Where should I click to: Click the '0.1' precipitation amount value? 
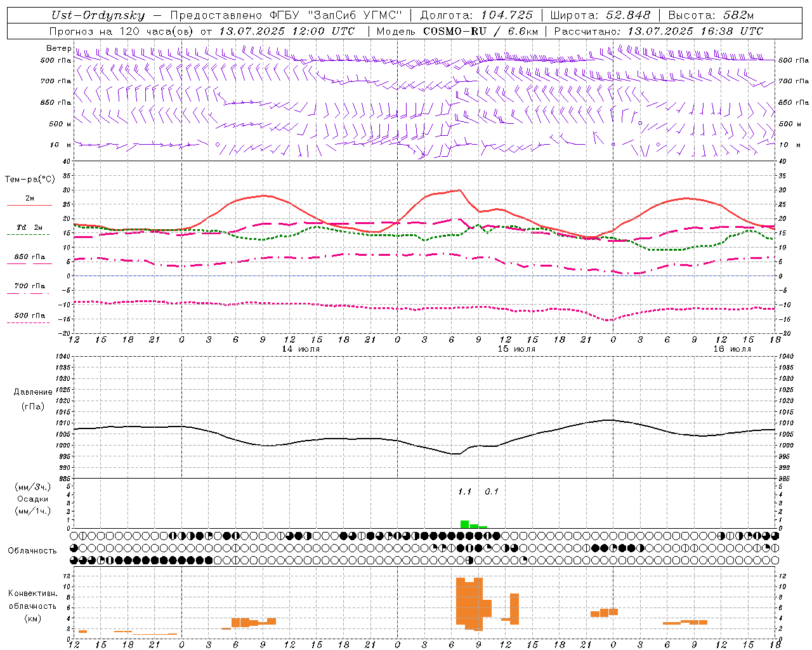(x=492, y=491)
